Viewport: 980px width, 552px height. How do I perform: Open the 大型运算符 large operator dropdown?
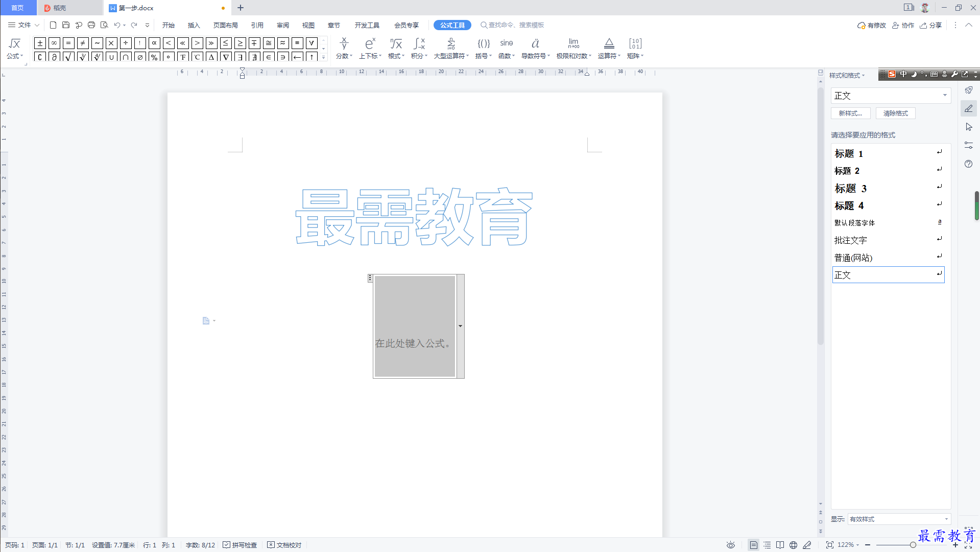(x=451, y=49)
